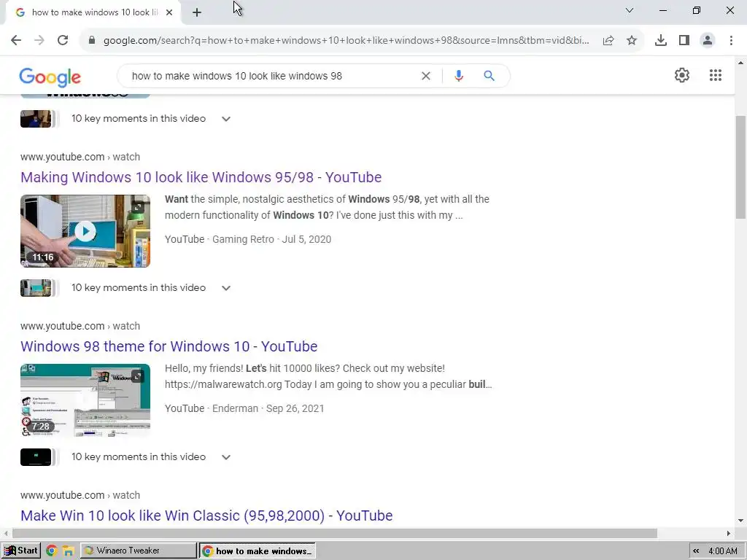747x560 pixels.
Task: Open 'Windows 98 theme for Windows 10' link
Action: point(169,346)
